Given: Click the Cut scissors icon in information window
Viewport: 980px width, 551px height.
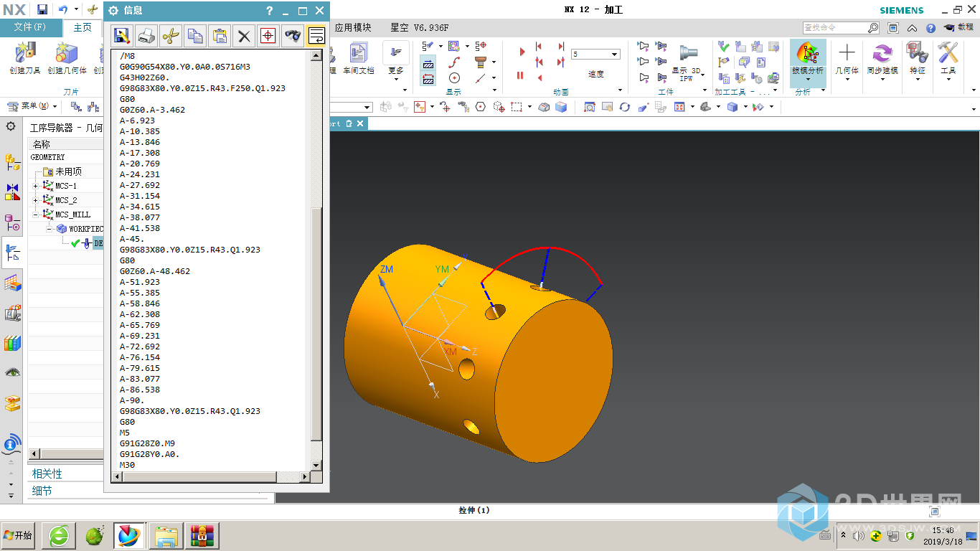Looking at the screenshot, I should click(x=171, y=35).
